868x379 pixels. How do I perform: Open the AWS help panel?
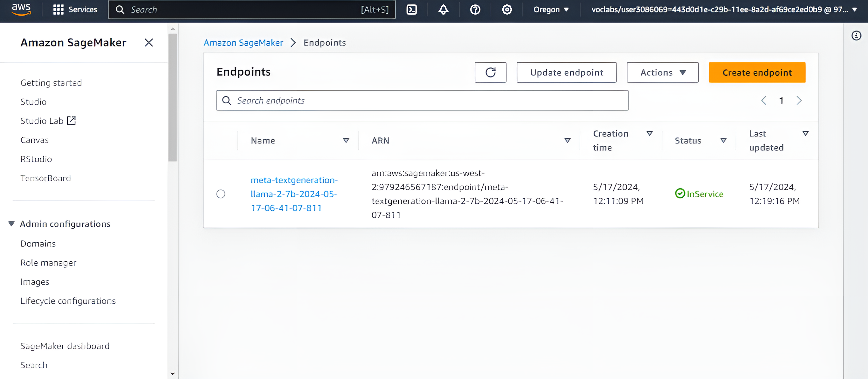tap(474, 10)
